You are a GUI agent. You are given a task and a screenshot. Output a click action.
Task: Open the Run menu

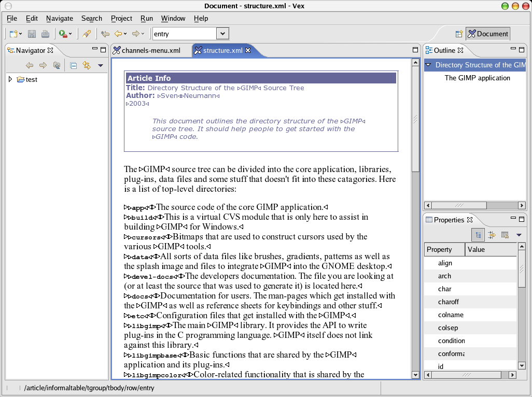click(147, 18)
